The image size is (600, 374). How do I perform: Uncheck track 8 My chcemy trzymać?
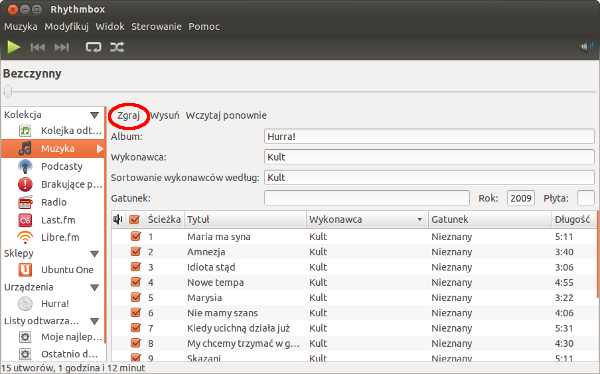pyautogui.click(x=135, y=343)
